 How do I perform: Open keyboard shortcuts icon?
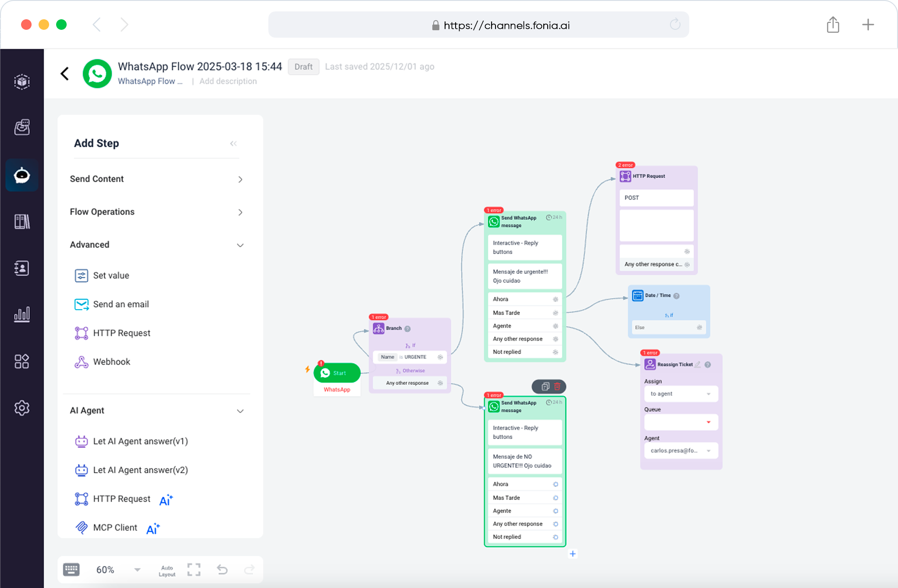coord(71,570)
